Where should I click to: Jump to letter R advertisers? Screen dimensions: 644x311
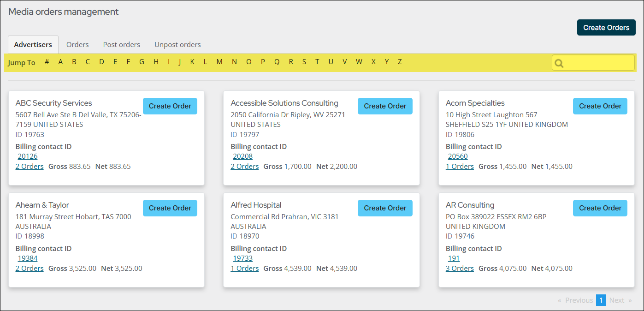[291, 62]
